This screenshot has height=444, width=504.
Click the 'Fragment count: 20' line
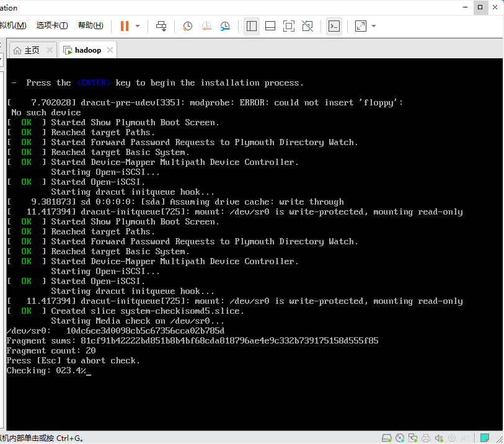pyautogui.click(x=51, y=351)
